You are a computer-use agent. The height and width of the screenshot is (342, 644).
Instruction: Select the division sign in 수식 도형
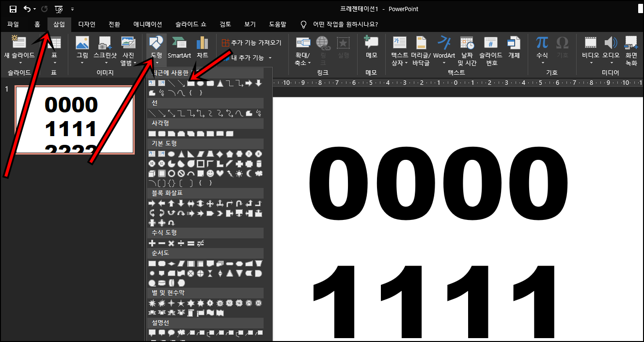pos(181,243)
